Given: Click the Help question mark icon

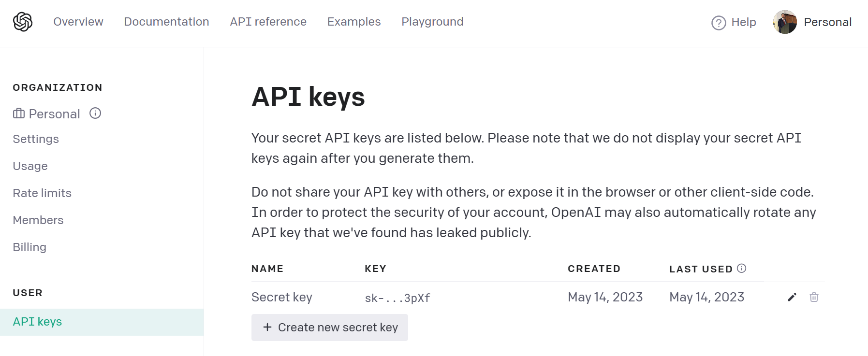Looking at the screenshot, I should pyautogui.click(x=719, y=23).
